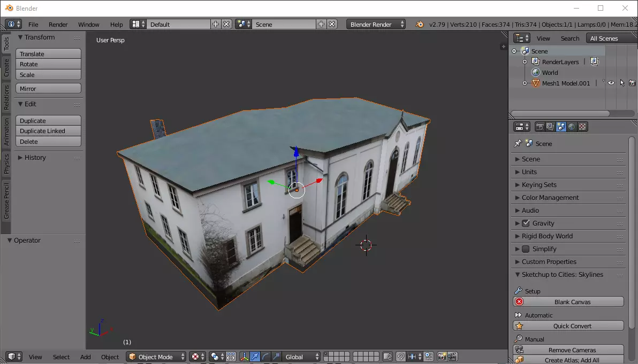Screen dimensions: 638x364
Task: Open the Object Mode dropdown
Action: (156, 357)
